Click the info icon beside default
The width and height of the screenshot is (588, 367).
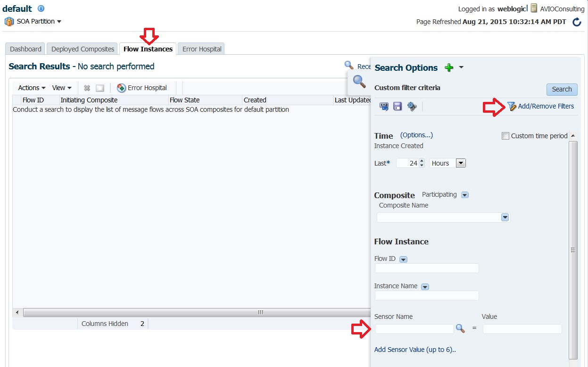click(41, 9)
